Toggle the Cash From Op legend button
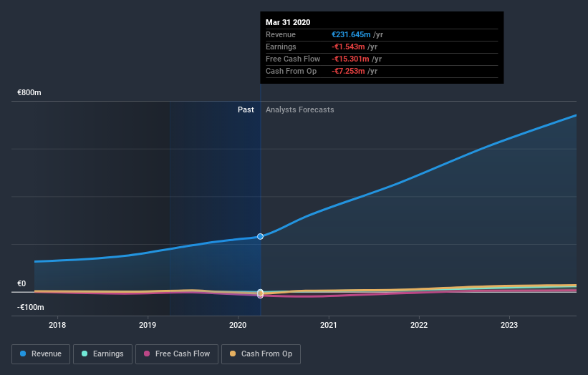Screen dimensions: 588x375 click(261, 354)
